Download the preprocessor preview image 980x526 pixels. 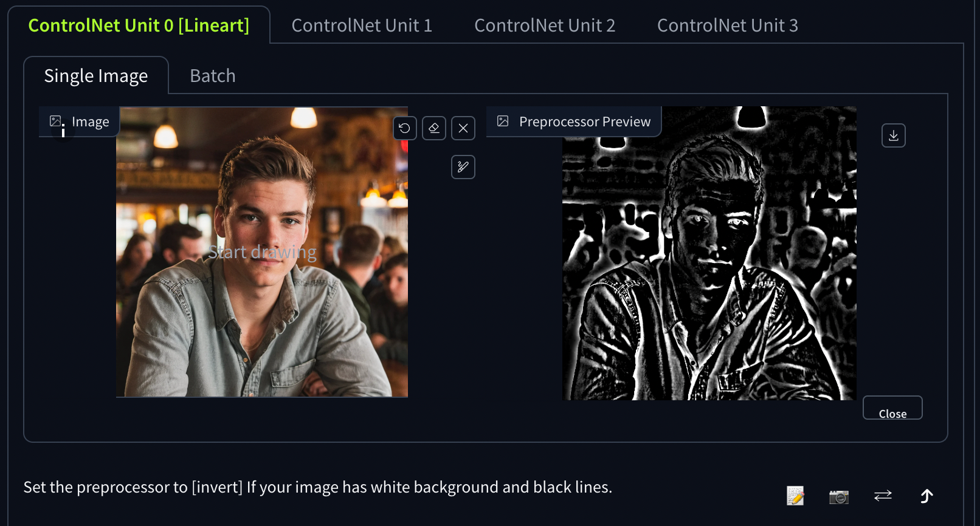pyautogui.click(x=894, y=135)
